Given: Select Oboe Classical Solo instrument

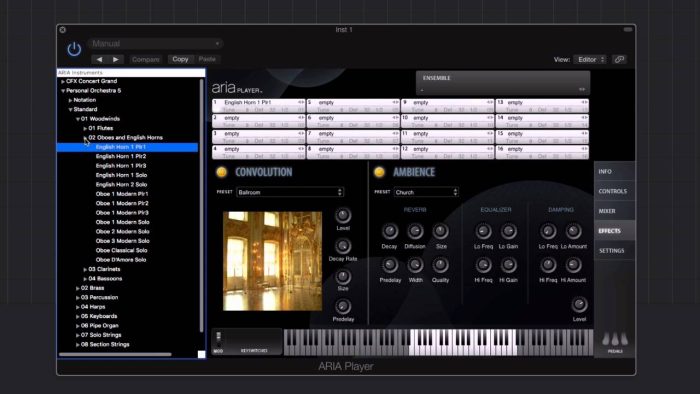Looking at the screenshot, I should (121, 250).
